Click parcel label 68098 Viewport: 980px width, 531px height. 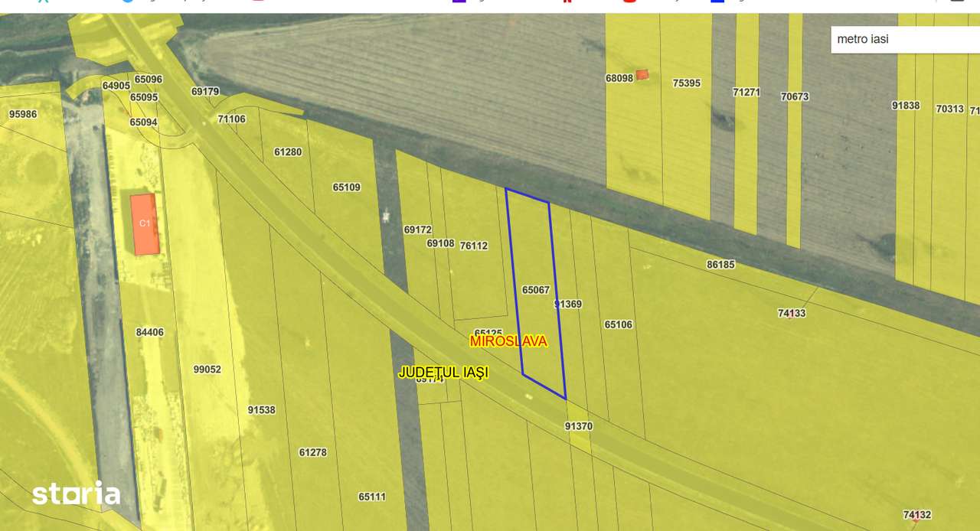pyautogui.click(x=619, y=78)
